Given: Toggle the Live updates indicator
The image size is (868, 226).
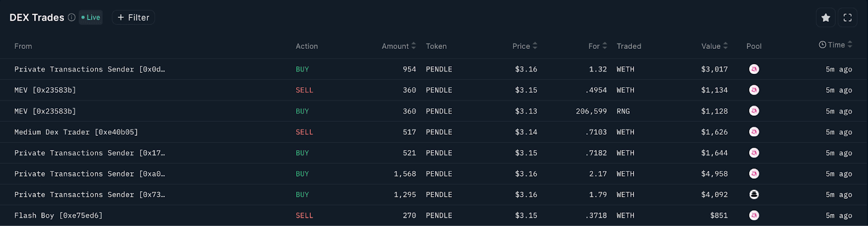Looking at the screenshot, I should (91, 17).
